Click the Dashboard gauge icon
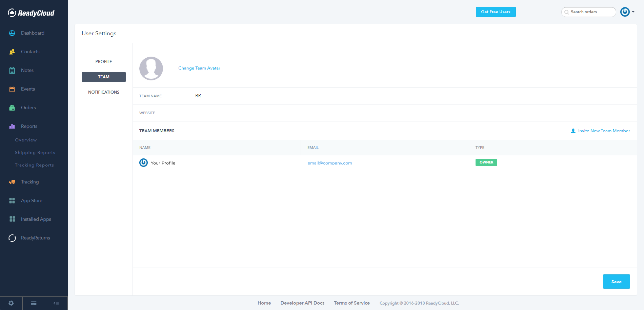 [x=12, y=33]
